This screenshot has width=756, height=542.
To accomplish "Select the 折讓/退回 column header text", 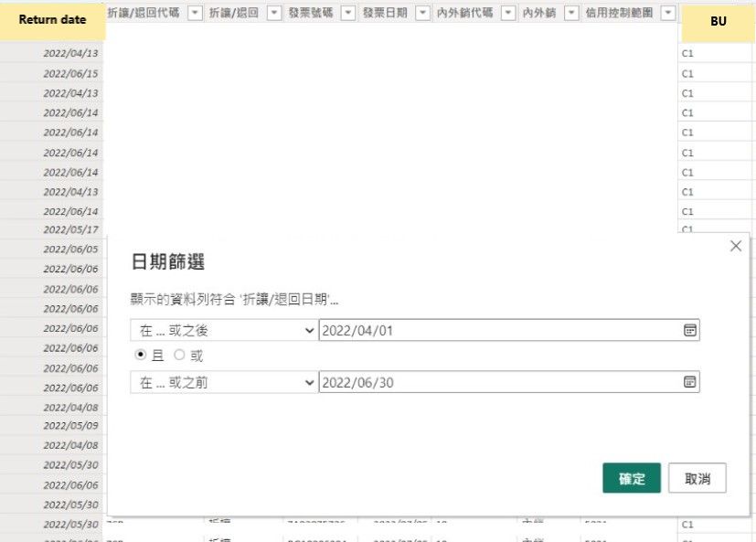I will 234,13.
